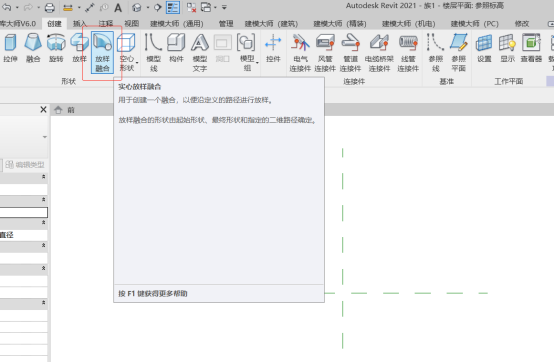
Task: Click the 编辑类型 (Edit Type) button
Action: (x=25, y=165)
